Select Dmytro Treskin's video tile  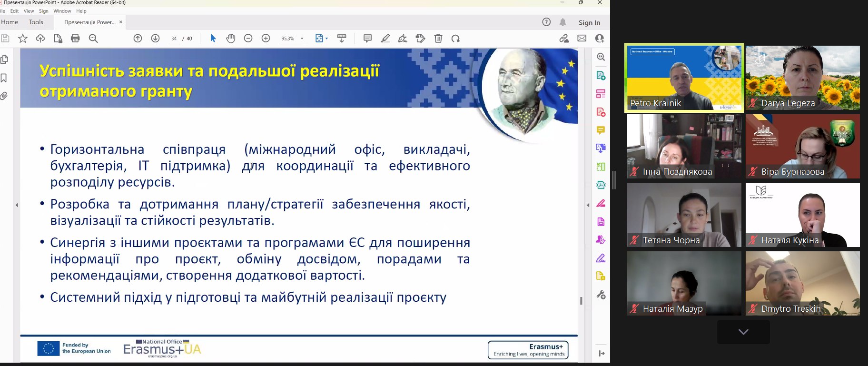(803, 284)
